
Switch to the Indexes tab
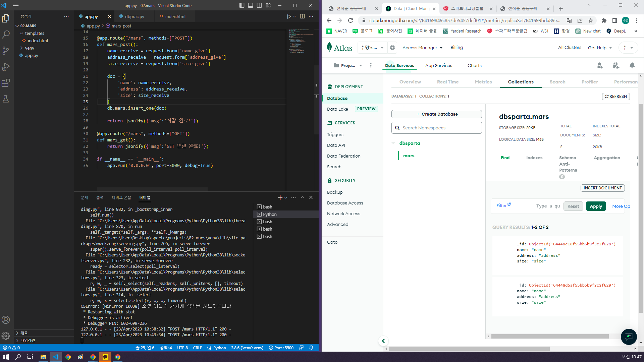pos(534,158)
